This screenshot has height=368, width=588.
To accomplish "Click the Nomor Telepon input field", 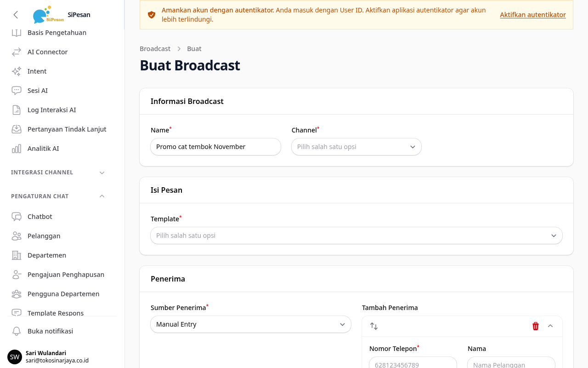I will point(413,362).
